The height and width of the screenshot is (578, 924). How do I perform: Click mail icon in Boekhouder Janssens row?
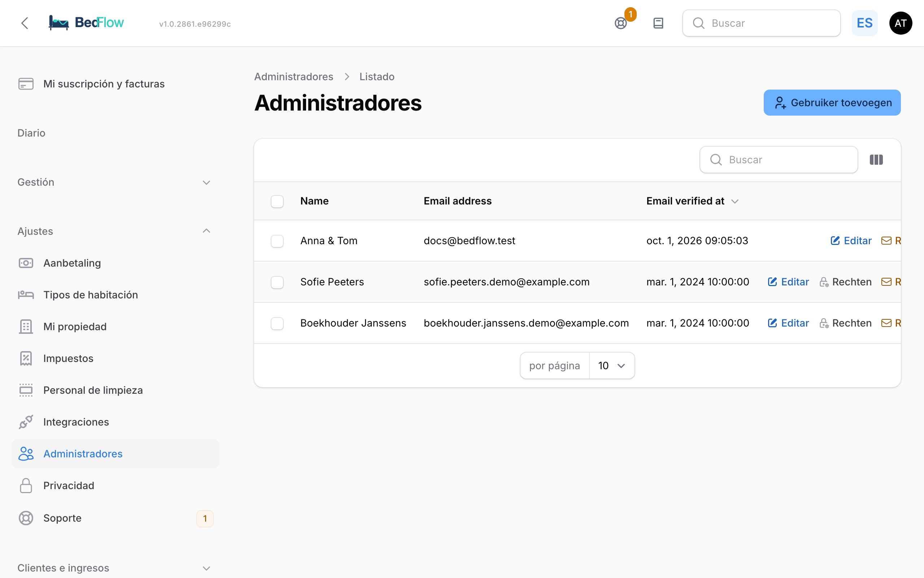tap(886, 323)
